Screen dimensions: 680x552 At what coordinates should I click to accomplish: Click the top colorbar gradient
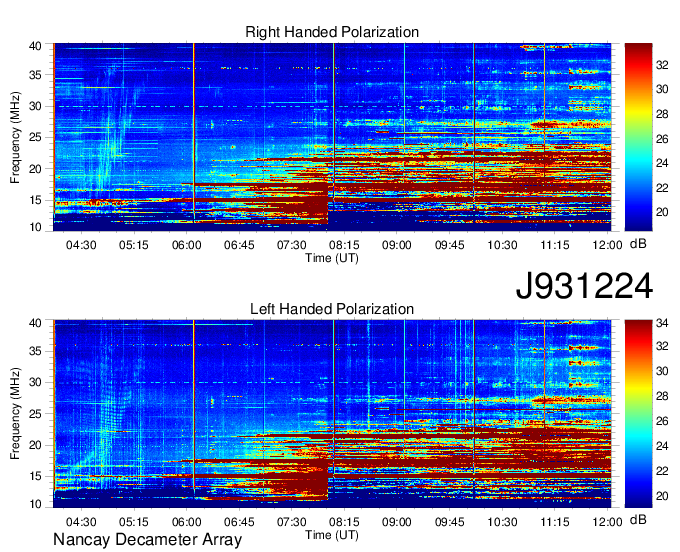(638, 137)
